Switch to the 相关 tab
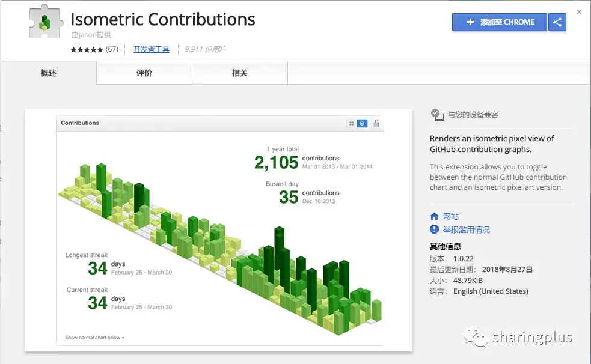Viewport: 591px width, 364px height. [240, 73]
